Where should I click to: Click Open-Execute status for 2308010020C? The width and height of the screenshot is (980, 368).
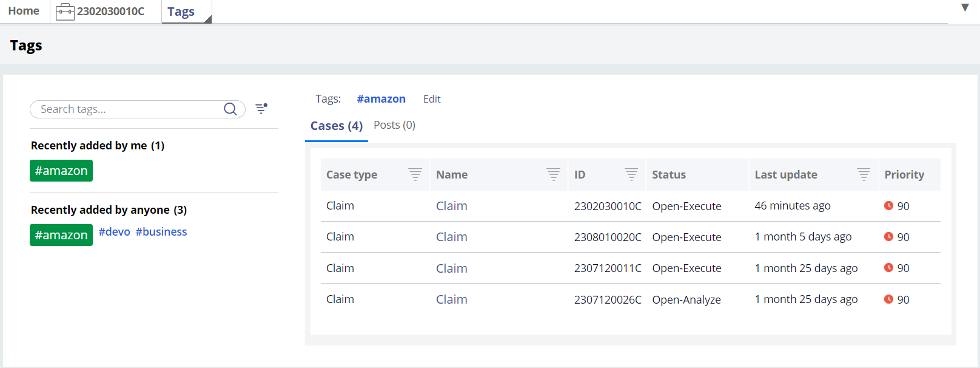(x=686, y=237)
